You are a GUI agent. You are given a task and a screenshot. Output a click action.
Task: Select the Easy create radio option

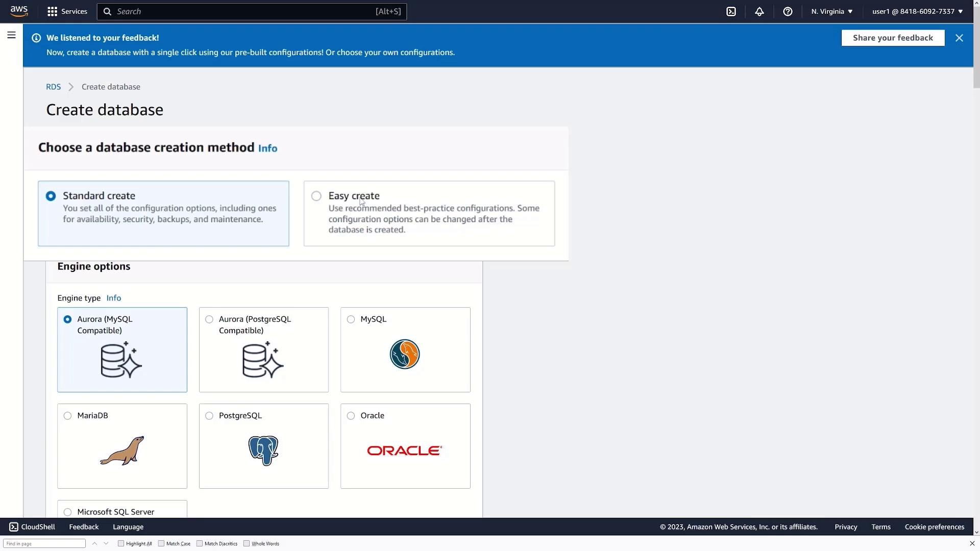click(x=316, y=196)
